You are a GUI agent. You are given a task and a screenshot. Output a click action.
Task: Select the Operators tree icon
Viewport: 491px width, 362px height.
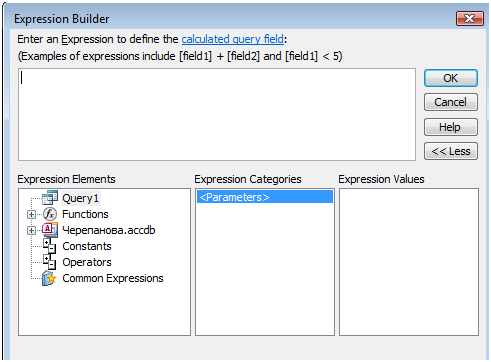point(50,262)
